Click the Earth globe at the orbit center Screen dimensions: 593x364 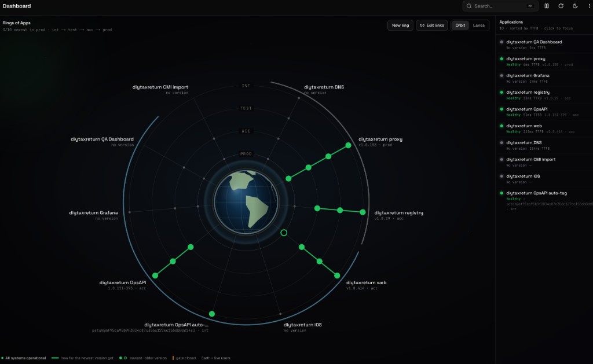(x=246, y=201)
